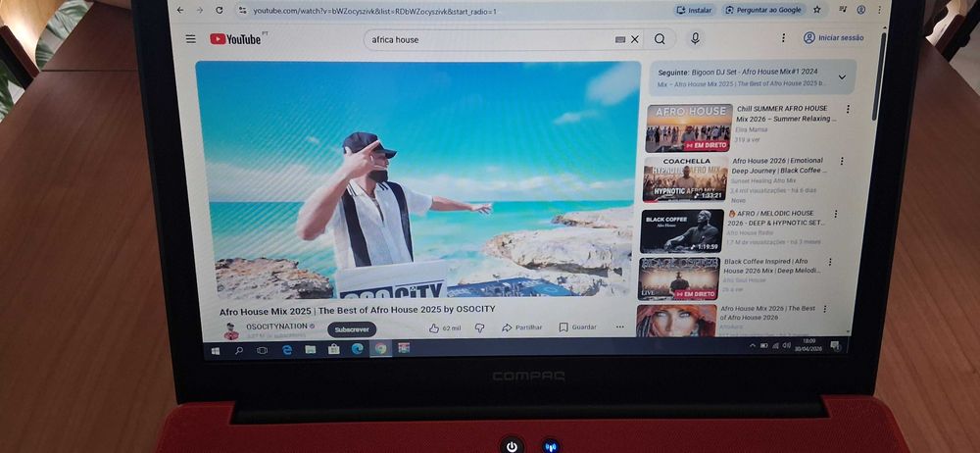Open Task View on the taskbar
The width and height of the screenshot is (980, 453).
coord(263,350)
